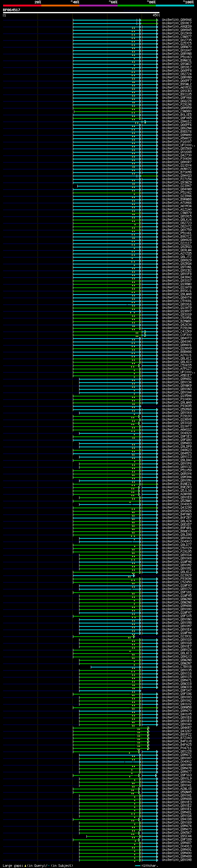The image size is (197, 868).
Task: Select hit label UniRef100_P30694
Action: (176, 159)
